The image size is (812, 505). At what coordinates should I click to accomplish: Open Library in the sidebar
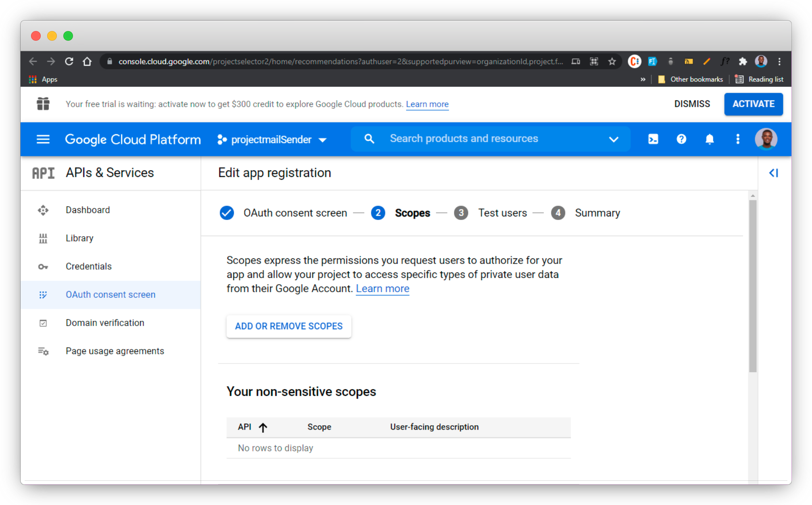pyautogui.click(x=110, y=238)
